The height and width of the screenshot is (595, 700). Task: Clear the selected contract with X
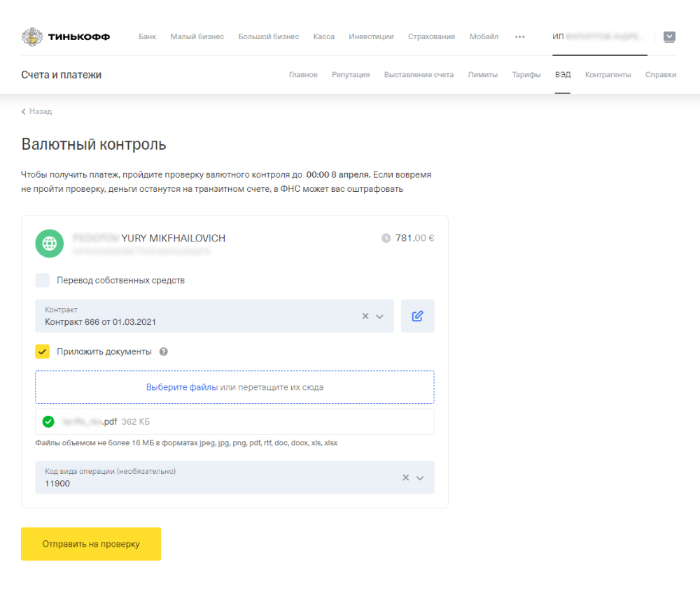(365, 316)
